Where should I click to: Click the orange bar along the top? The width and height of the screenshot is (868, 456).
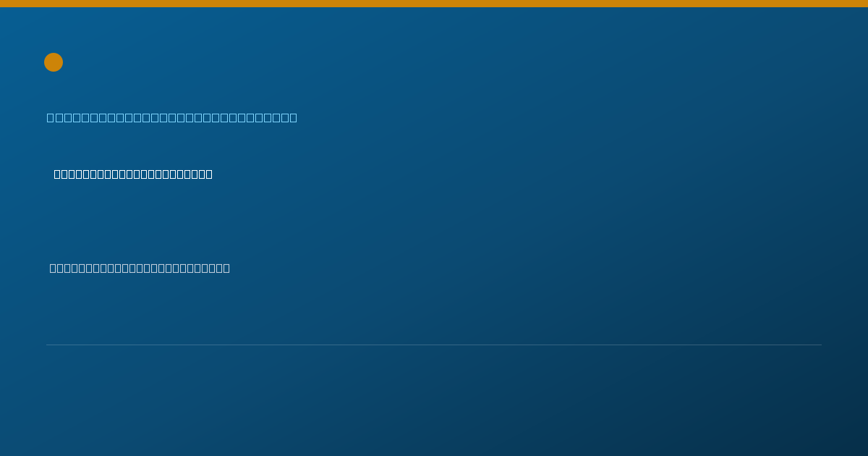pos(434,4)
